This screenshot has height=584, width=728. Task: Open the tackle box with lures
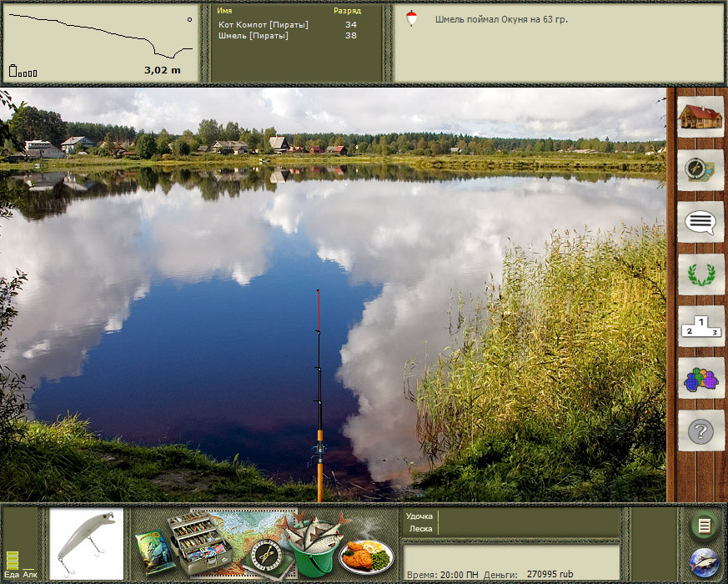pos(199,542)
